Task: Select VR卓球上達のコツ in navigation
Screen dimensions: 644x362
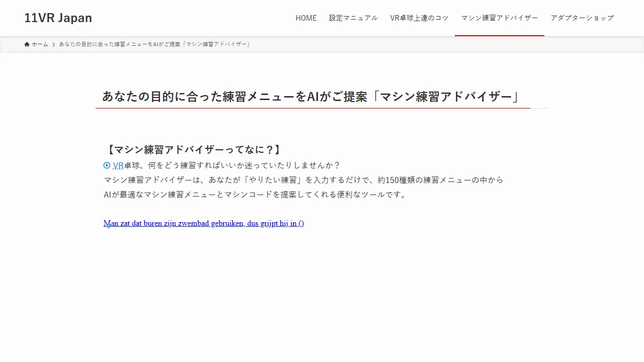Action: [419, 18]
